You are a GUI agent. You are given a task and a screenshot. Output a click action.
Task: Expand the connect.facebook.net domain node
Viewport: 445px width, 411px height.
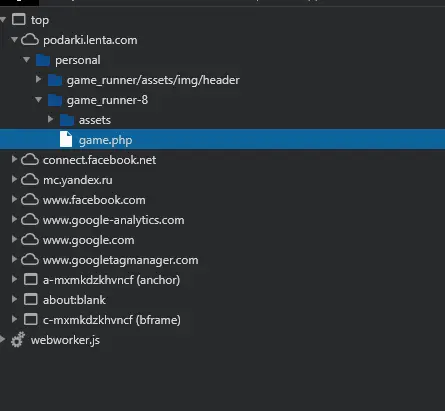(14, 159)
